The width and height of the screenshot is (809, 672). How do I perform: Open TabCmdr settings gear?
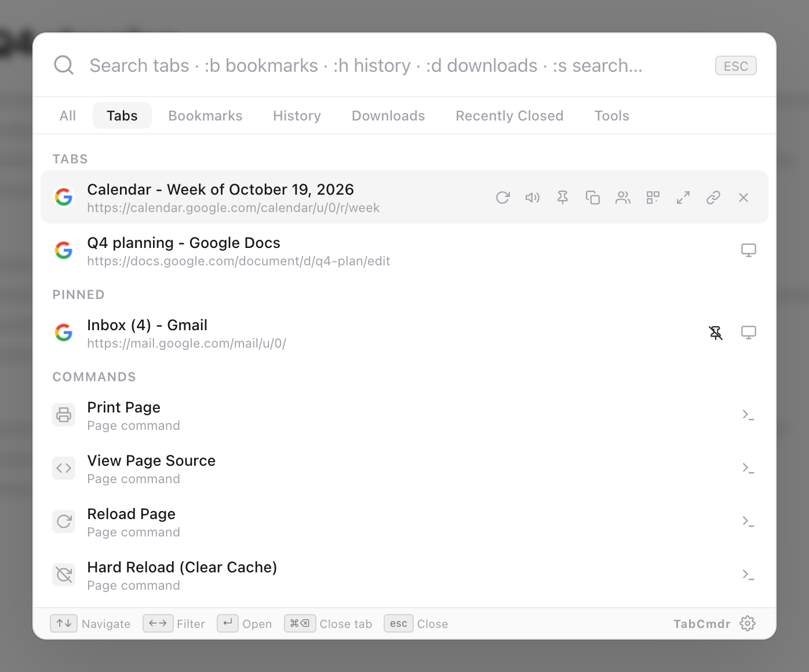748,623
